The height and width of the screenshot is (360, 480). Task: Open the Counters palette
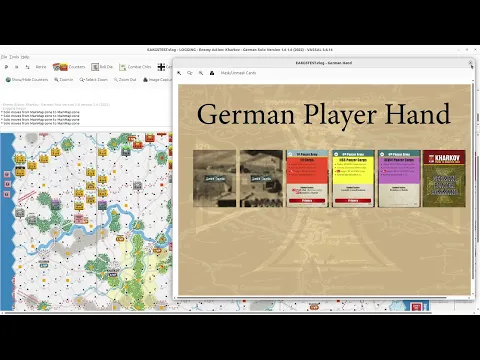pyautogui.click(x=69, y=67)
